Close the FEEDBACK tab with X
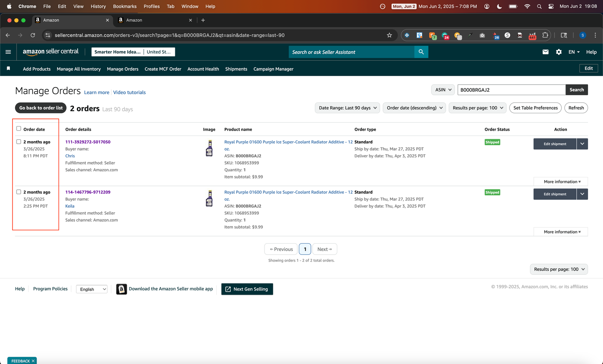 (33, 361)
